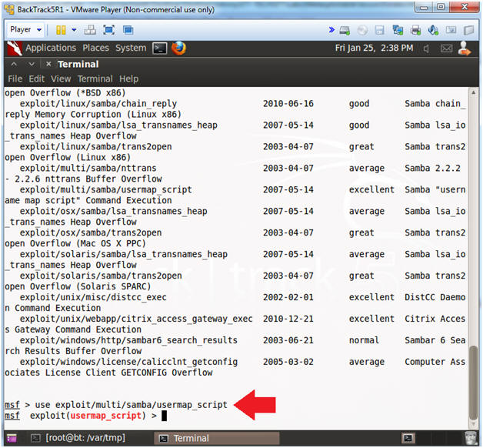Viewport: 483px width, 448px height.
Task: Open the Terminal Edit menu
Action: (37, 79)
